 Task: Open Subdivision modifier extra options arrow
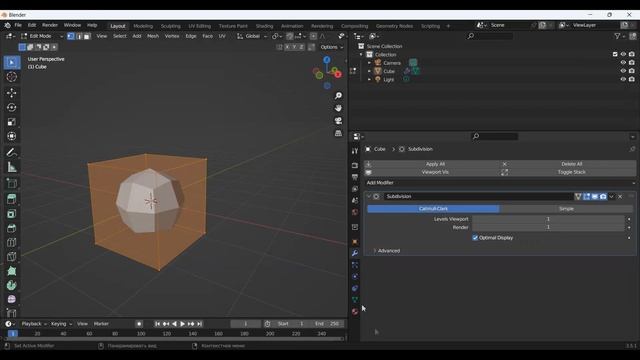(x=611, y=196)
